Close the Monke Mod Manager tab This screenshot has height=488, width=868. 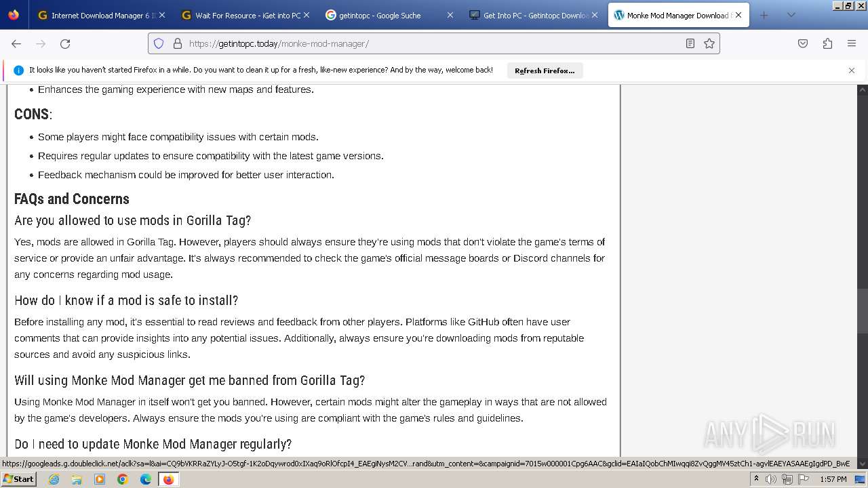[738, 15]
